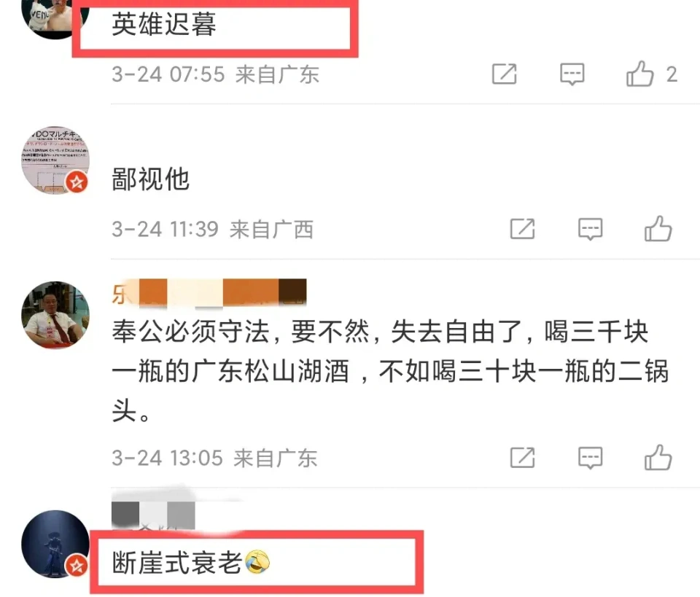
Task: Select the 鄙视他 comment text
Action: pyautogui.click(x=150, y=179)
